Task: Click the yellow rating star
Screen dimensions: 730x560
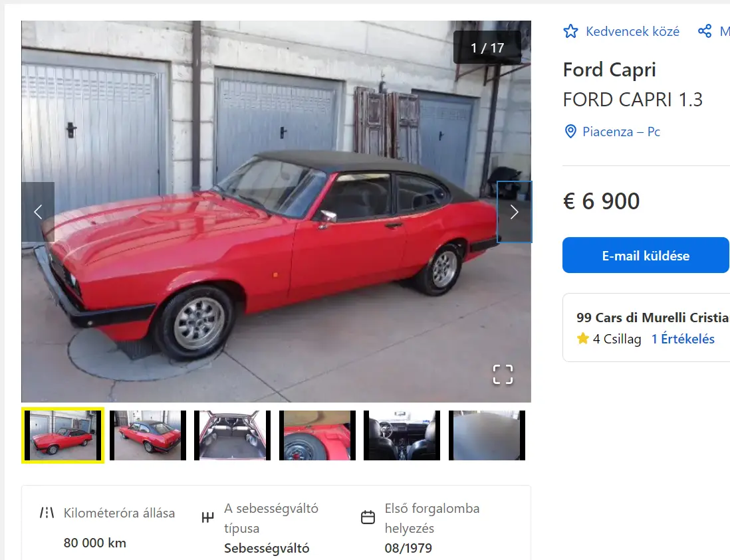Action: pos(582,338)
